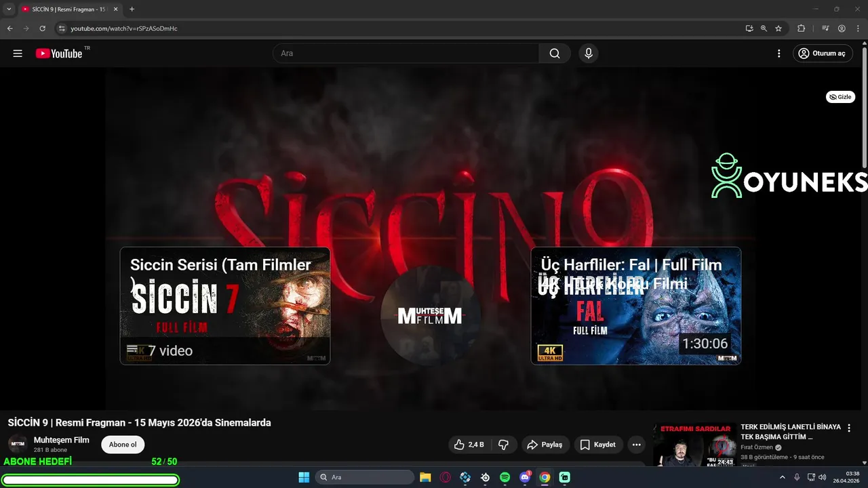This screenshot has width=868, height=488.
Task: Sign in with Oturum aç
Action: pos(823,54)
